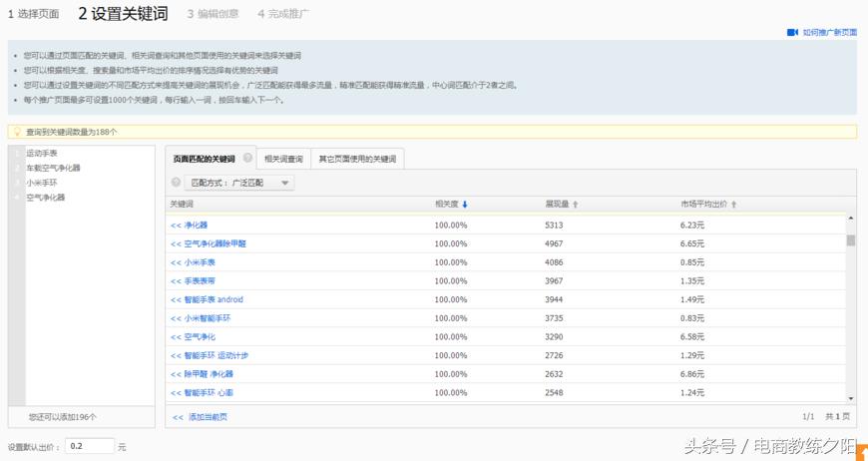Screen dimensions: 868x461
Task: Switch to the 页面匹配的关键词 tab
Action: click(x=204, y=159)
